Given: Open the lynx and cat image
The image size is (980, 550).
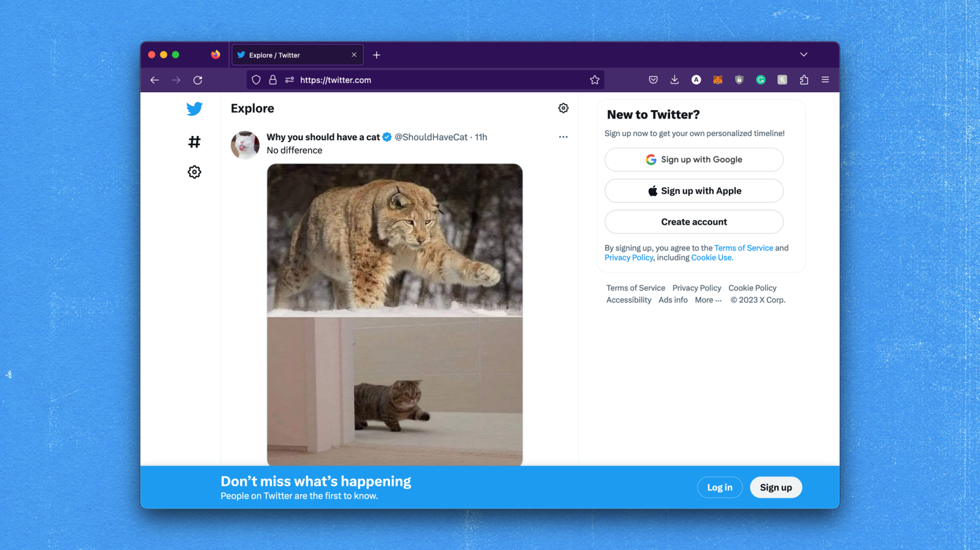Looking at the screenshot, I should coord(394,314).
